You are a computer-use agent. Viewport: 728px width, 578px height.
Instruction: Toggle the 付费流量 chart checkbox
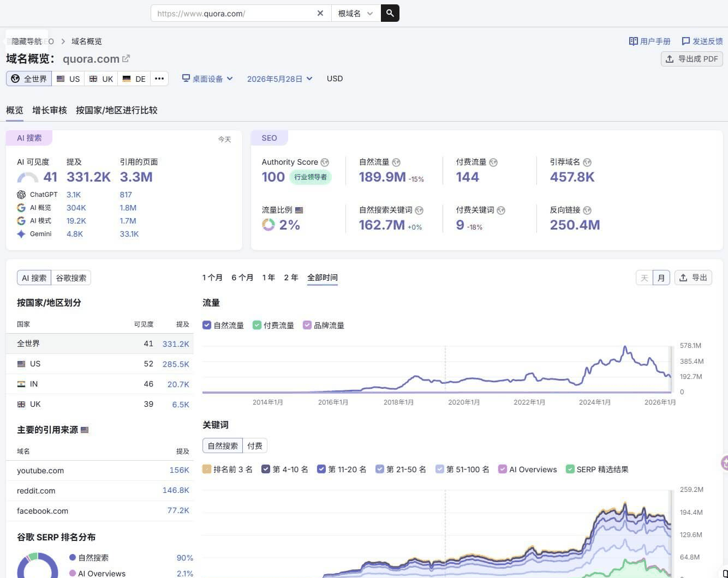[257, 325]
